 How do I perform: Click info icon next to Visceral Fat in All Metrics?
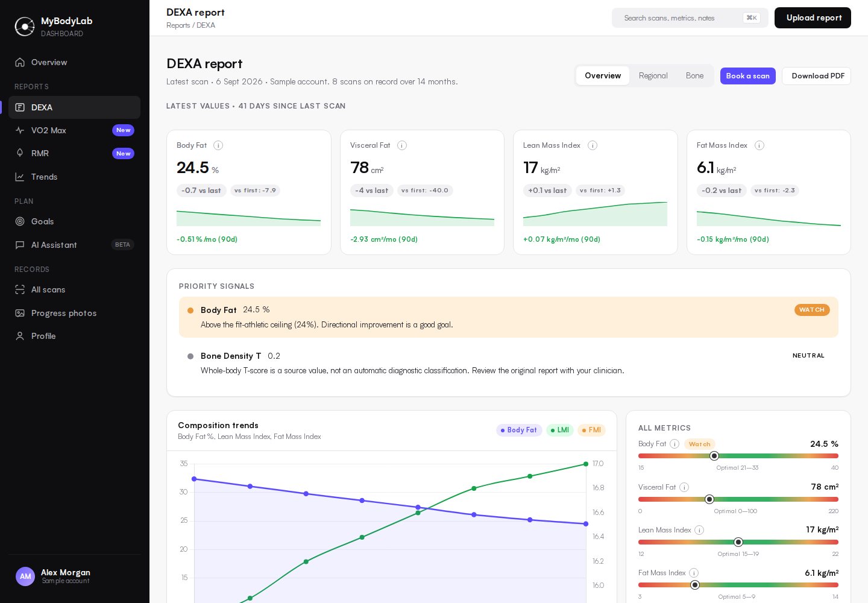pyautogui.click(x=684, y=487)
